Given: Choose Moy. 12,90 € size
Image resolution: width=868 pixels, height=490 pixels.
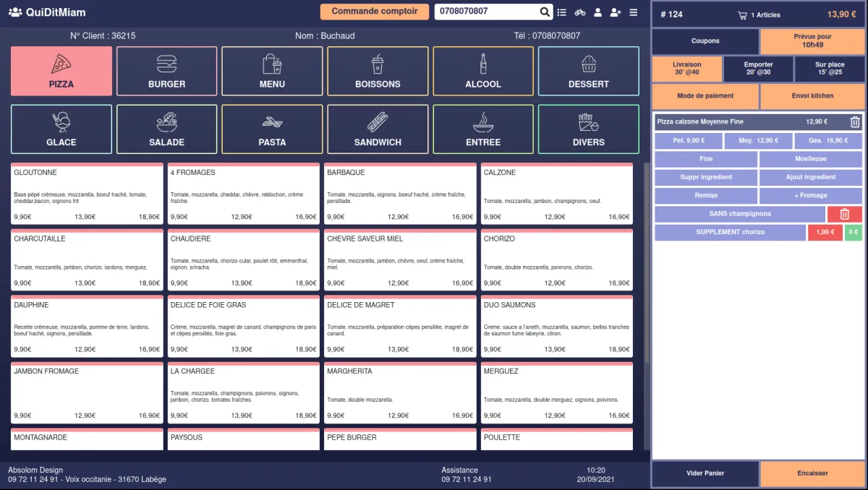Looking at the screenshot, I should (x=758, y=141).
